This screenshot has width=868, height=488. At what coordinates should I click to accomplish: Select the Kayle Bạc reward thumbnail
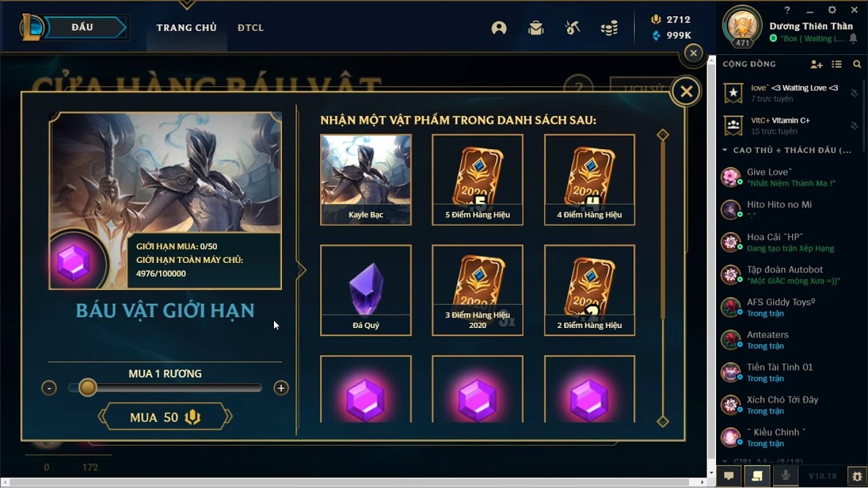pyautogui.click(x=366, y=180)
